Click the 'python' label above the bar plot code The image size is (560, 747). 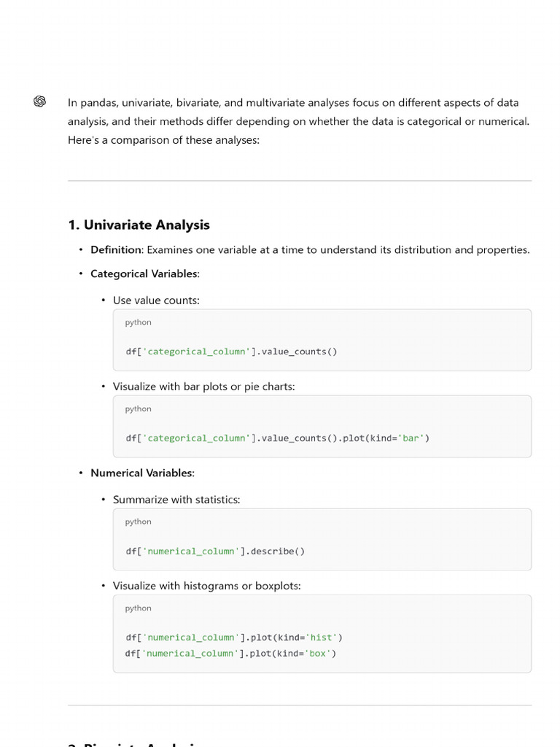(x=138, y=409)
